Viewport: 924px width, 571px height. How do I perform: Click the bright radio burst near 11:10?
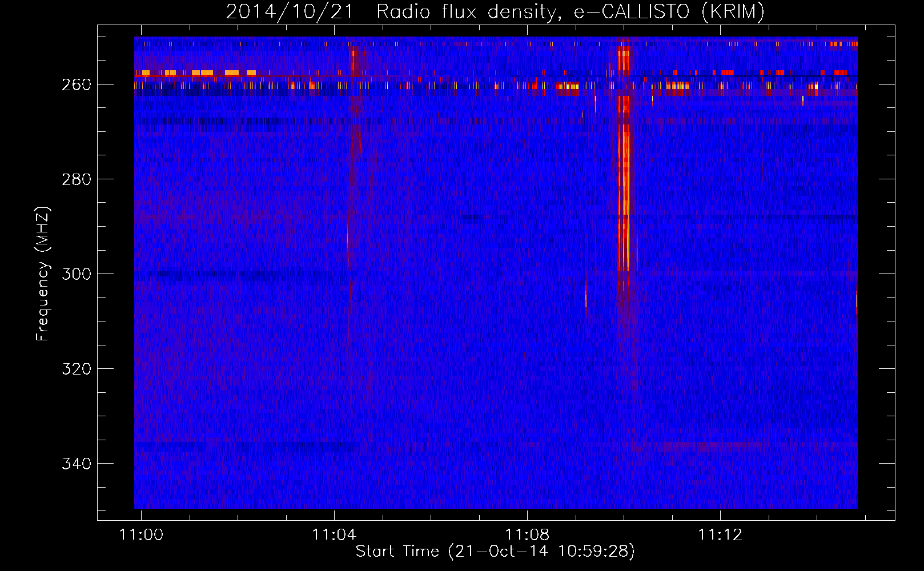click(x=624, y=171)
